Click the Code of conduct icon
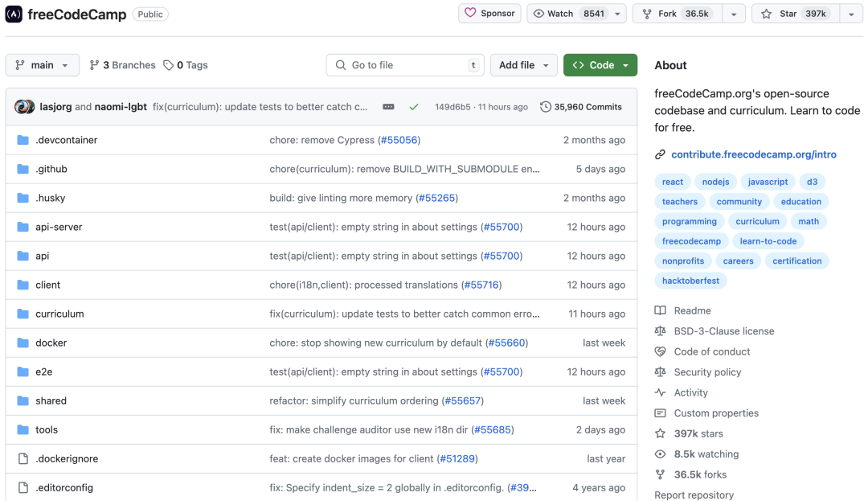 pos(661,351)
